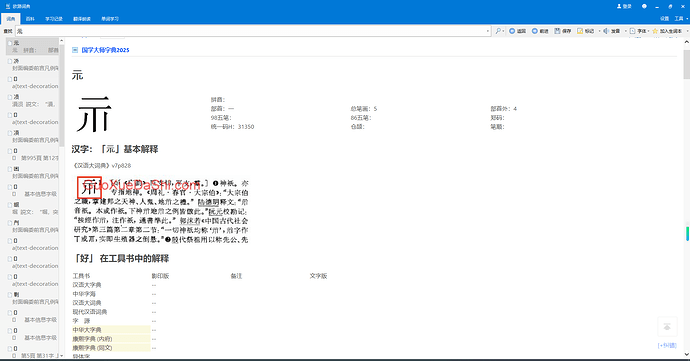This screenshot has width=690, height=361.
Task: Click the speaker pronunciation icon
Action: click(x=606, y=31)
